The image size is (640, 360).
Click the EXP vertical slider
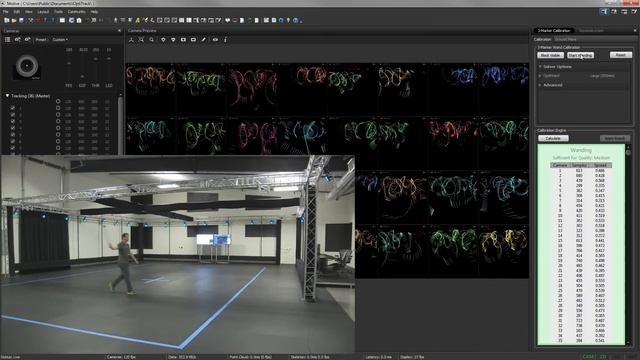click(83, 67)
